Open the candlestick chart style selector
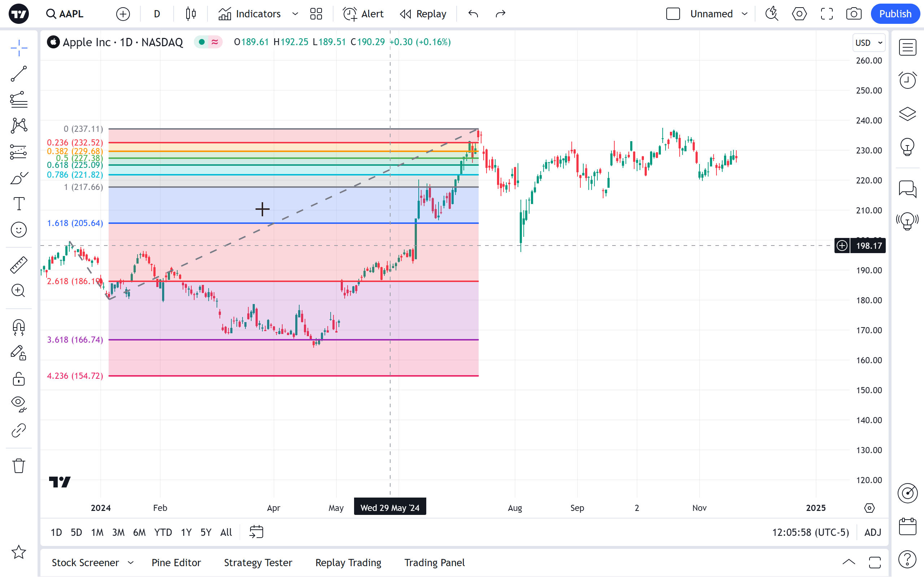924x577 pixels. [x=191, y=14]
